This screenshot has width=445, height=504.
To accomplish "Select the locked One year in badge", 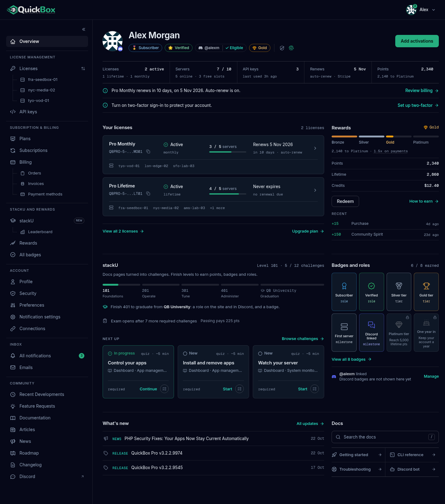I will click(x=426, y=333).
